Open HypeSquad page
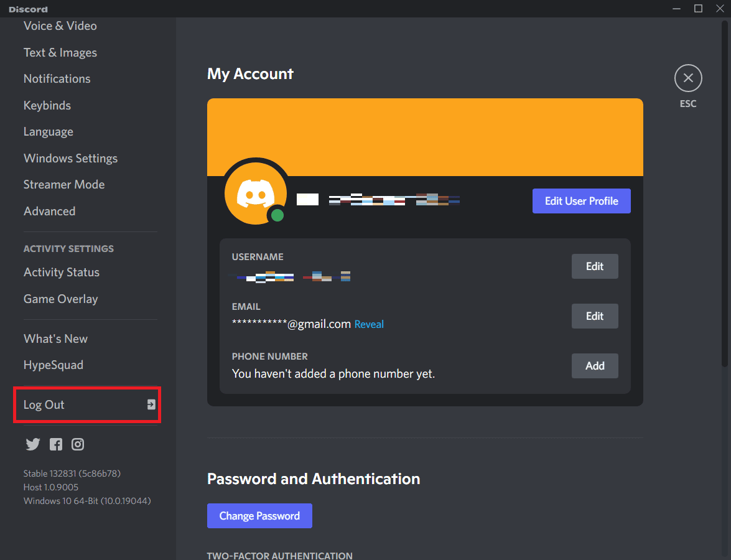 click(x=53, y=365)
